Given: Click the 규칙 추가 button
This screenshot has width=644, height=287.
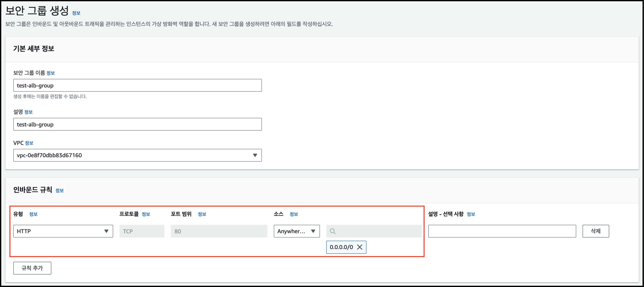Looking at the screenshot, I should 32,268.
